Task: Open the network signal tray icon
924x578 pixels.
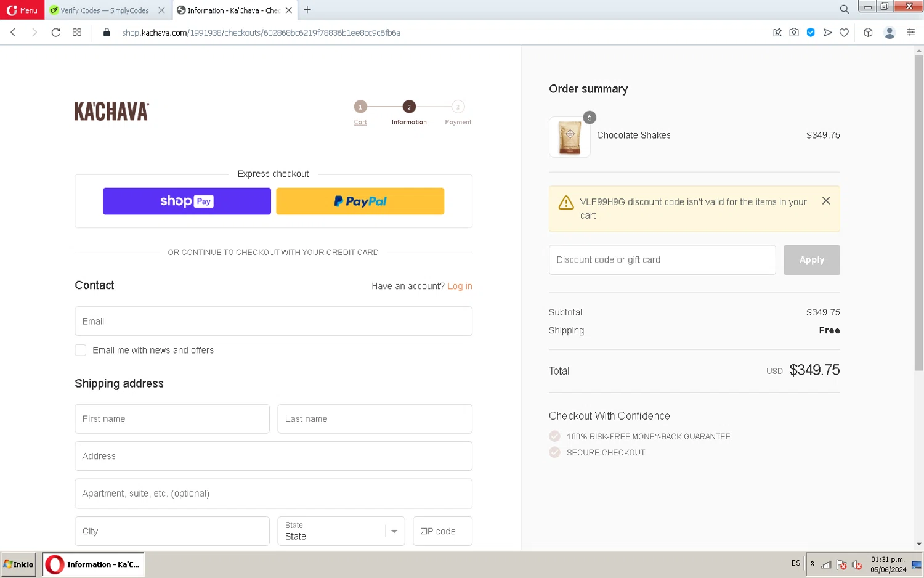Action: pos(826,564)
